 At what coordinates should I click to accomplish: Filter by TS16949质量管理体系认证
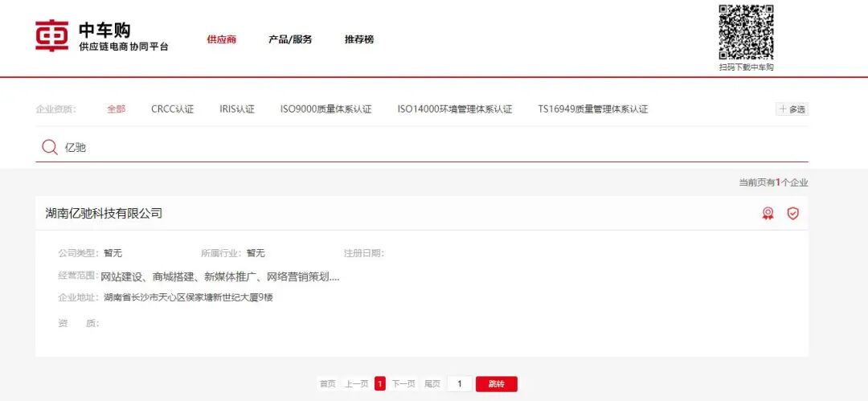[592, 109]
